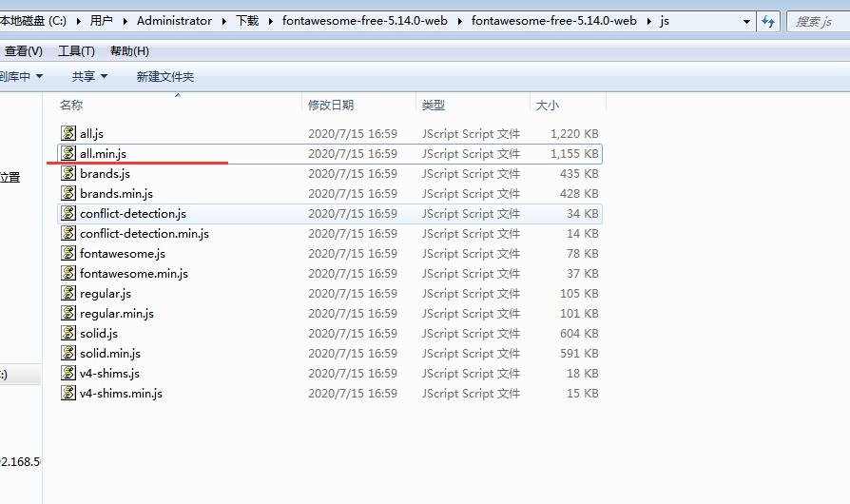Click the 1,155 KB size of all.min.js
The height and width of the screenshot is (504, 850).
click(574, 154)
